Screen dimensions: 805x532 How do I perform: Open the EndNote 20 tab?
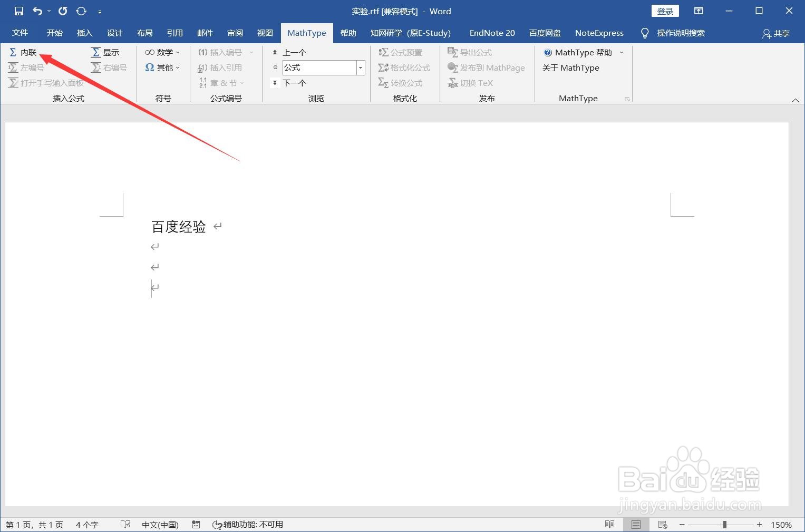[x=492, y=33]
